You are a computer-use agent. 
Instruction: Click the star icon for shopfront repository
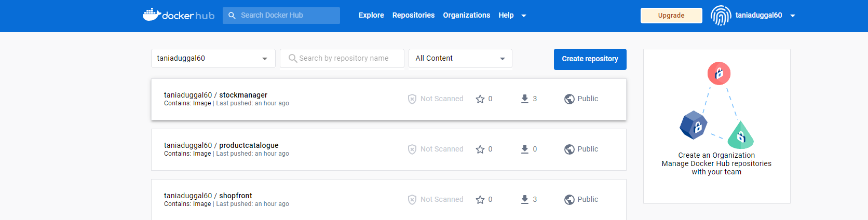pos(480,200)
